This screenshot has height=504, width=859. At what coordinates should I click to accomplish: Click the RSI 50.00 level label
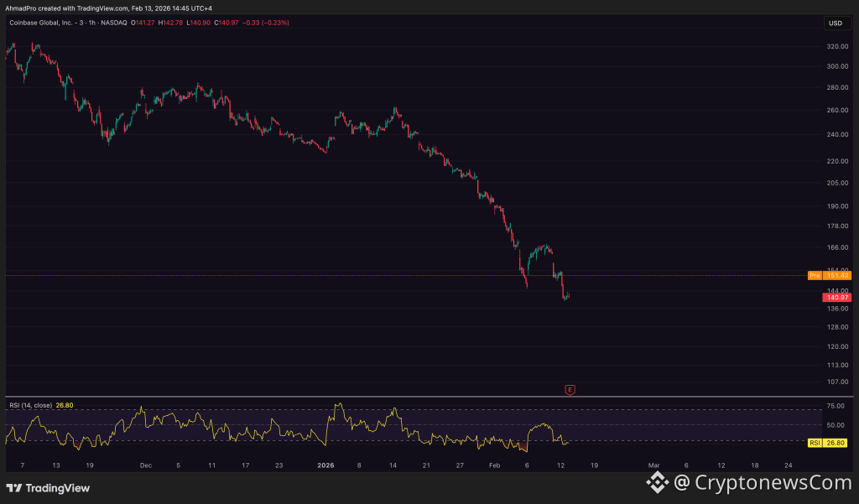tap(836, 425)
